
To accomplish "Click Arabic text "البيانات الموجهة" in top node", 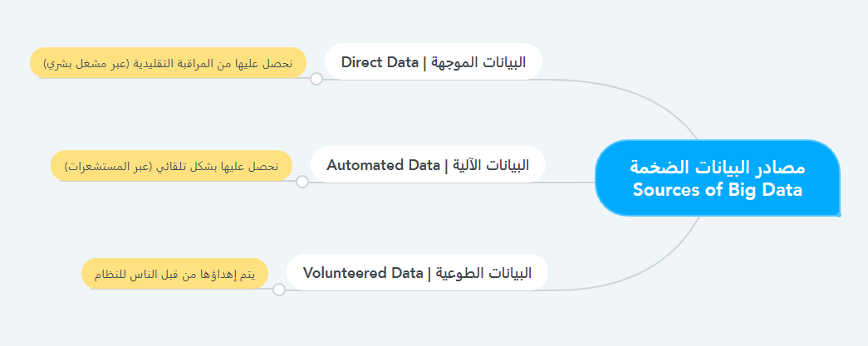I will 485,61.
